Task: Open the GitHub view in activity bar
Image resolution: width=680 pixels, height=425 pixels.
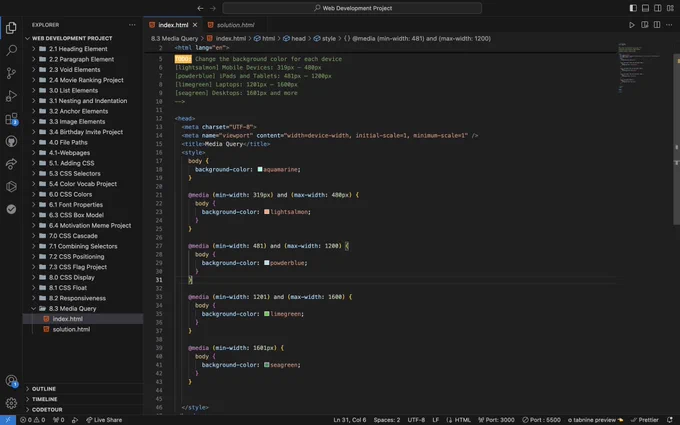Action: pos(11,141)
